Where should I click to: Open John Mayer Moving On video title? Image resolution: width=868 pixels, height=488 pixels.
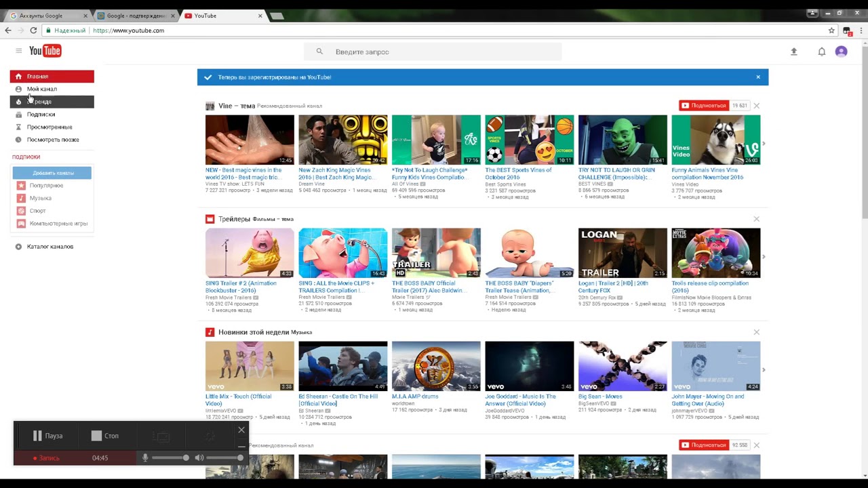click(708, 400)
